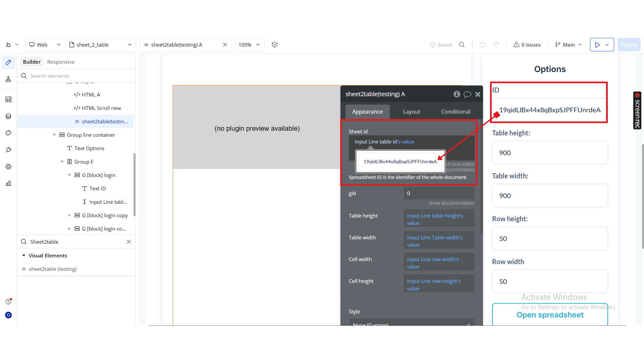Click the Open spreadsheet button

click(550, 315)
